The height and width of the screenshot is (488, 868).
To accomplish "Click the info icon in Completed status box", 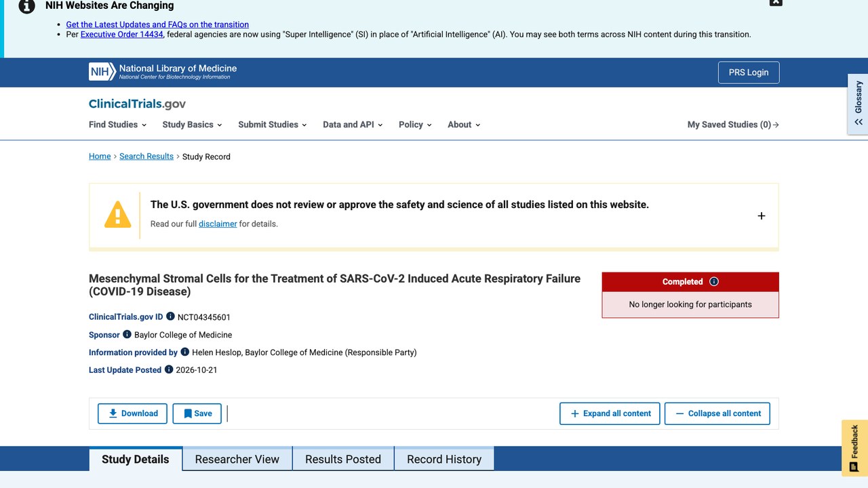I will pyautogui.click(x=714, y=281).
